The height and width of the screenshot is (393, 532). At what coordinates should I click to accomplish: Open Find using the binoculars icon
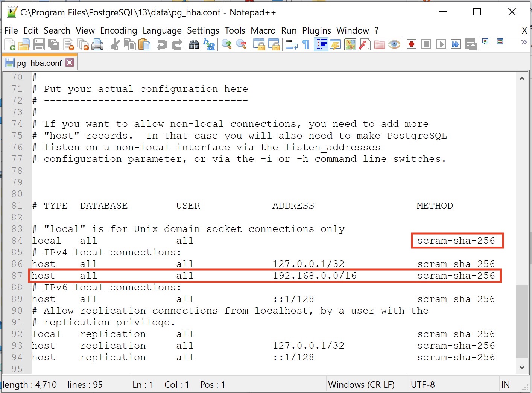click(x=194, y=44)
